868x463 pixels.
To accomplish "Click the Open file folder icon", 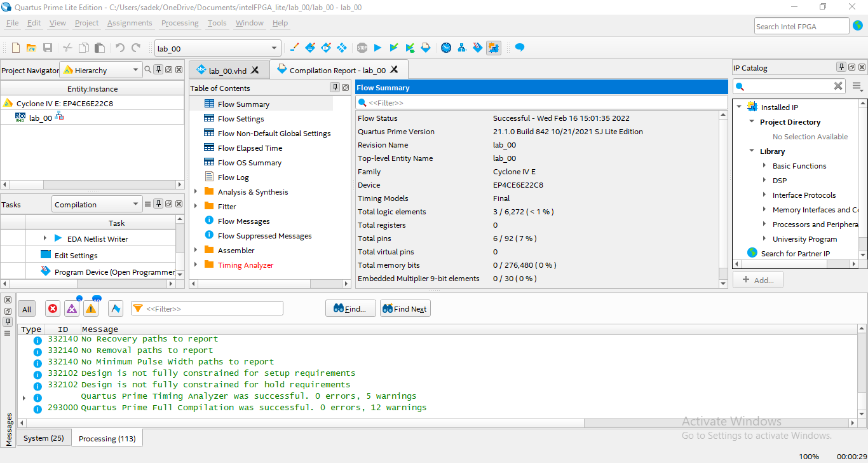I will pos(31,48).
